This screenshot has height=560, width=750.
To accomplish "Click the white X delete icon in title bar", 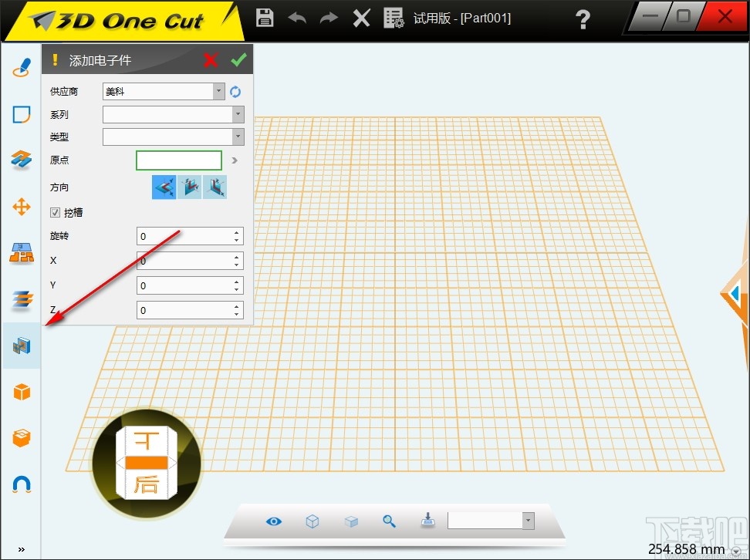I will point(361,19).
